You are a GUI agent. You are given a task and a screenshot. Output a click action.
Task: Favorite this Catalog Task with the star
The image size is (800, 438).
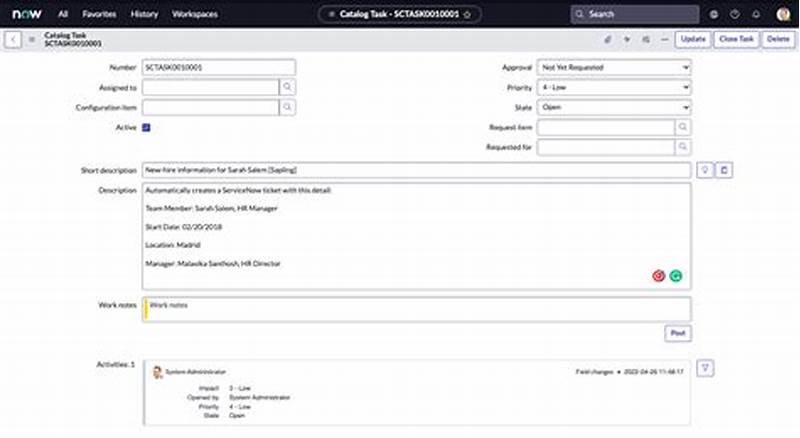(467, 14)
